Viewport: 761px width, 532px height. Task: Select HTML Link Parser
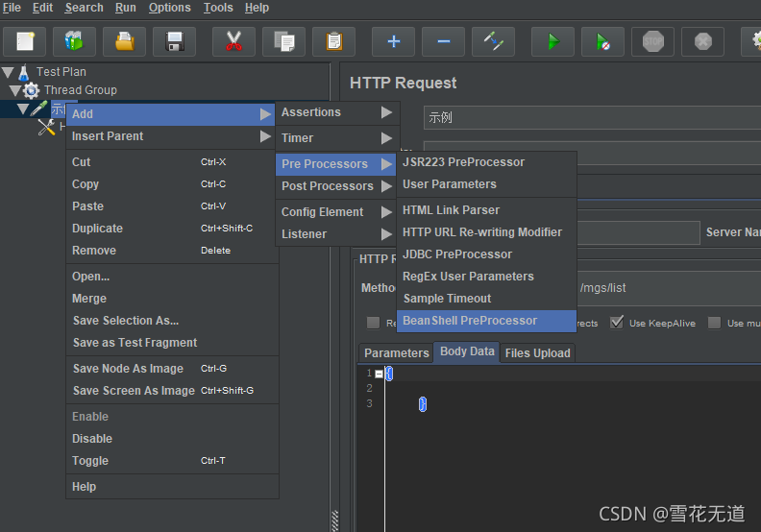point(486,210)
